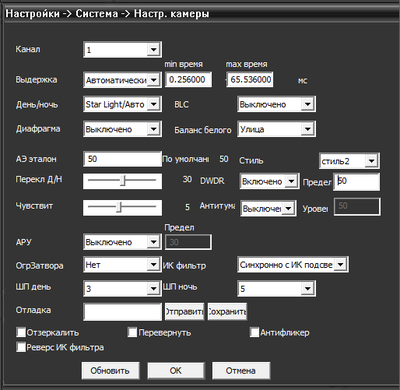Open the Баланс белого dropdown
The height and width of the screenshot is (390, 400).
[x=276, y=129]
